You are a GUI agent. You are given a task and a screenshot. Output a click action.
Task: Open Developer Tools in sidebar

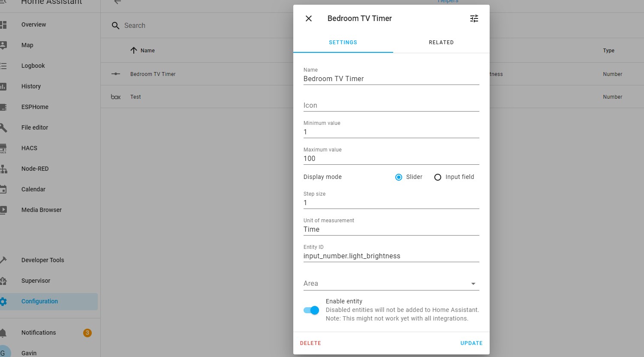[x=42, y=260]
